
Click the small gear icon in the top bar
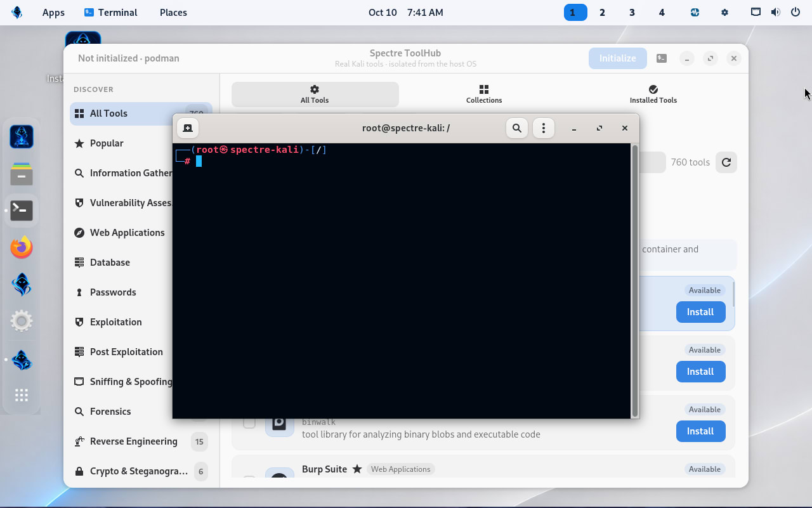725,12
